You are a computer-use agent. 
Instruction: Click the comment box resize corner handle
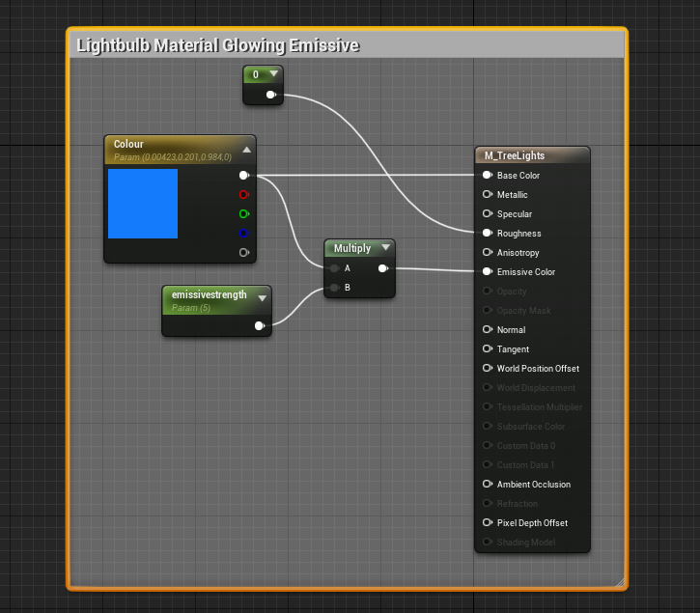620,582
